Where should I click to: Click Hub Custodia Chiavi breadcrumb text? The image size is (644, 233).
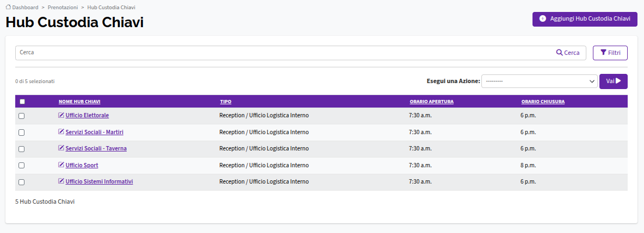pos(112,8)
